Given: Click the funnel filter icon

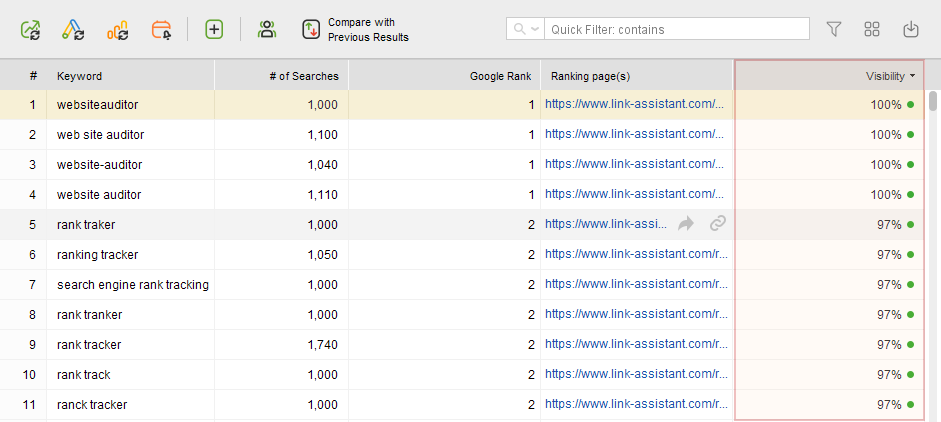Looking at the screenshot, I should pos(834,30).
